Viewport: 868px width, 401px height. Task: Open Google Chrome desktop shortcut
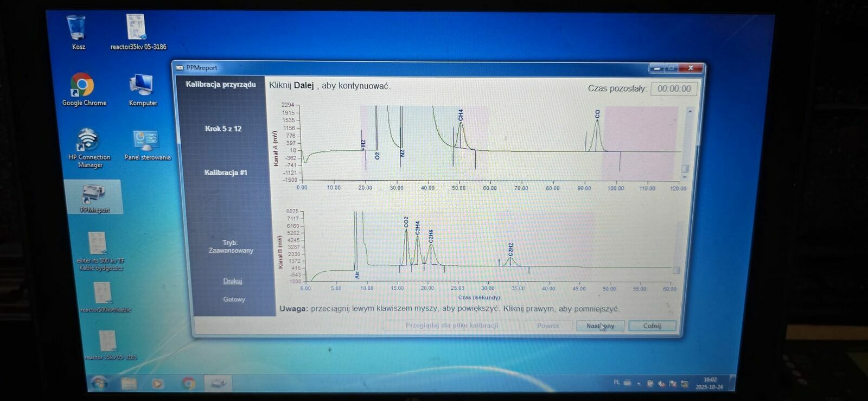(x=82, y=86)
